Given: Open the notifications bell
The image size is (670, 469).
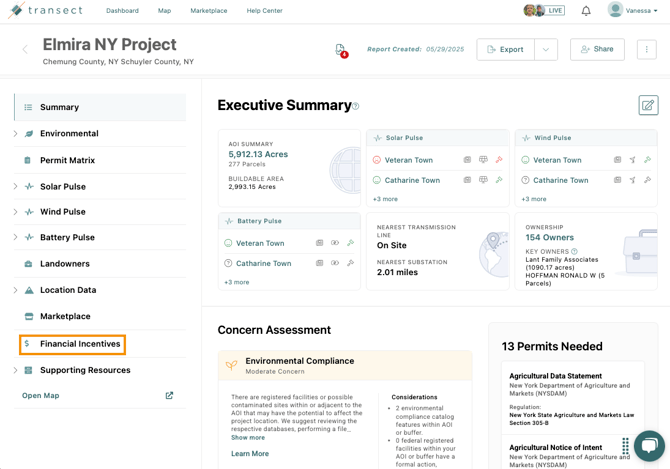Looking at the screenshot, I should pos(586,11).
